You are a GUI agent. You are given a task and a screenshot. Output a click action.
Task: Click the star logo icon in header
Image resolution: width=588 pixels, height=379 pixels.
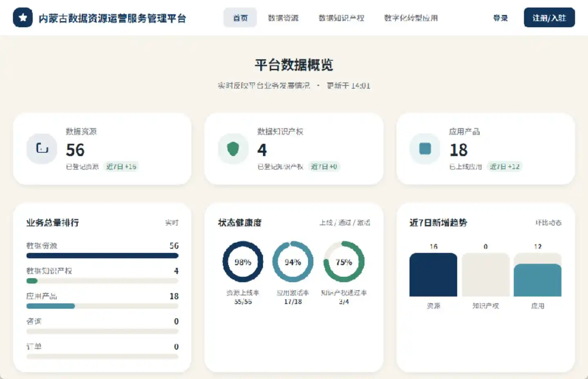pos(23,18)
